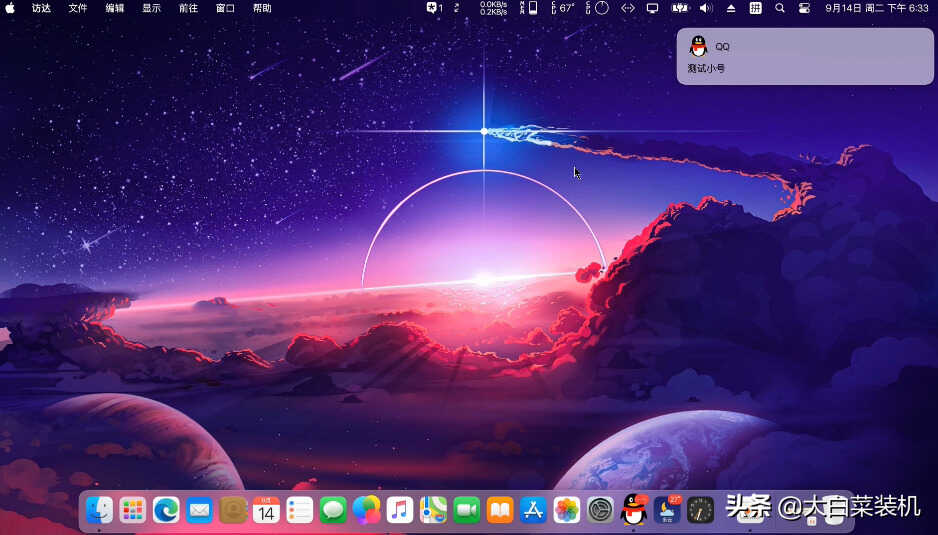Viewport: 938px width, 535px height.
Task: Open Game Center colorful bubbles icon
Action: [366, 510]
